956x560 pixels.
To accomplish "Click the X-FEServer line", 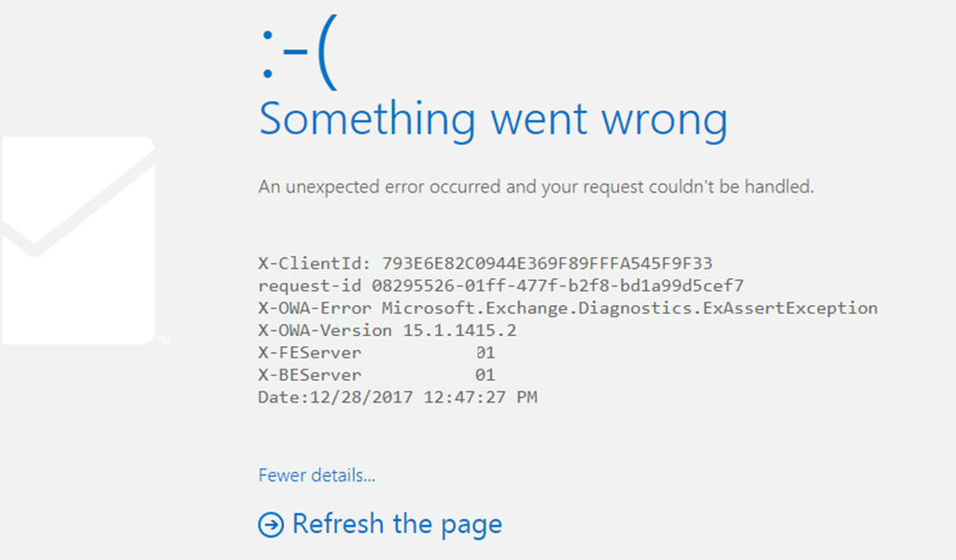I will pyautogui.click(x=377, y=353).
